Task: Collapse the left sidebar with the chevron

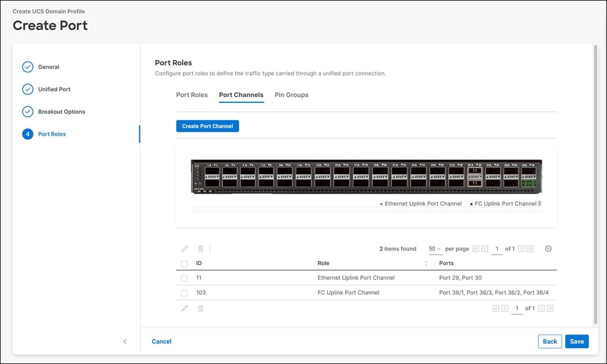Action: 125,341
